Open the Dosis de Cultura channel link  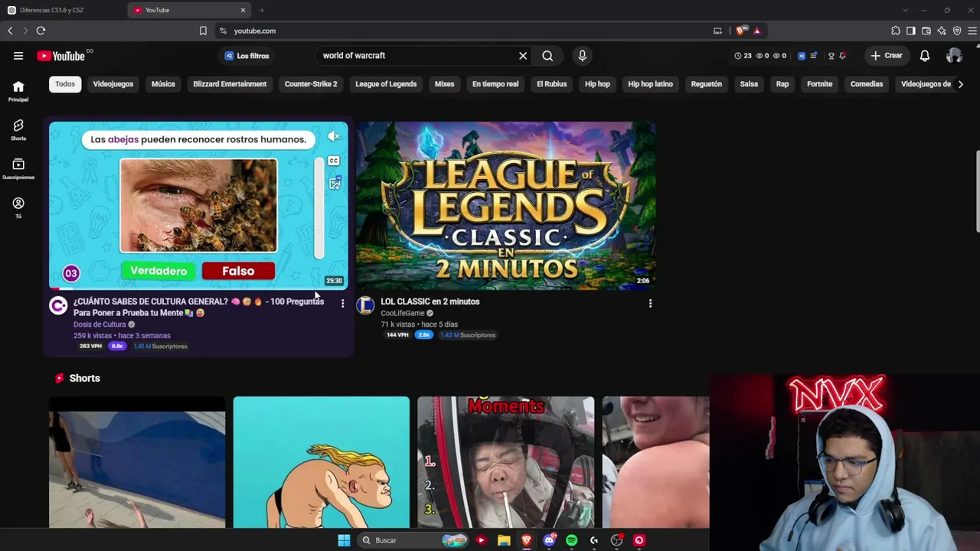click(100, 324)
